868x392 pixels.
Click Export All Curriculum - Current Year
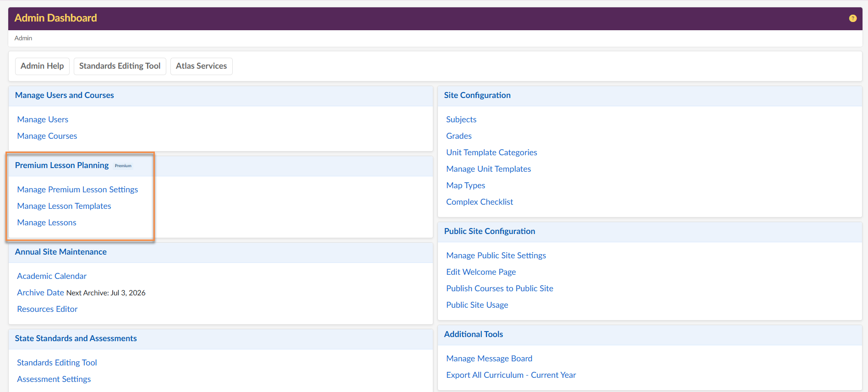click(x=511, y=375)
